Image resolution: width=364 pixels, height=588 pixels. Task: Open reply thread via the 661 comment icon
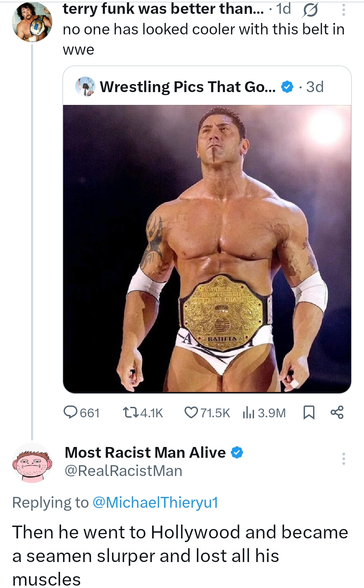point(71,413)
